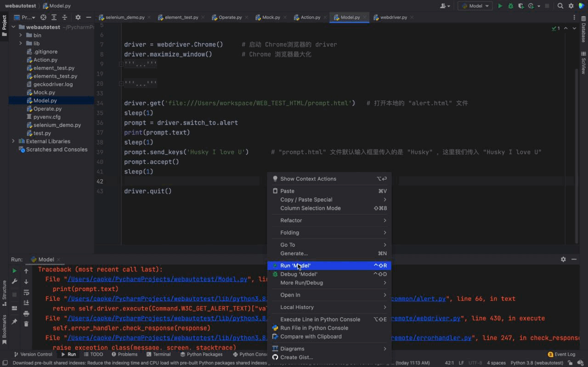This screenshot has height=367, width=588.
Task: Click the wrench icon in Run panel
Action: point(14,282)
